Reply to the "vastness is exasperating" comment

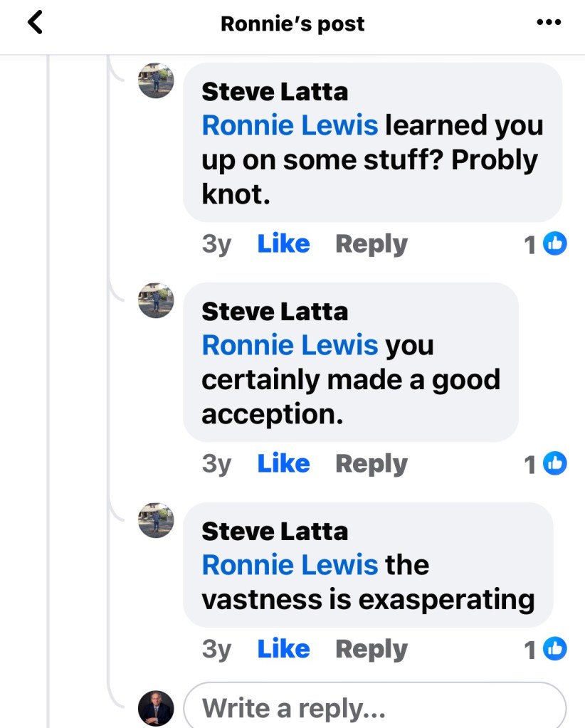(x=371, y=649)
